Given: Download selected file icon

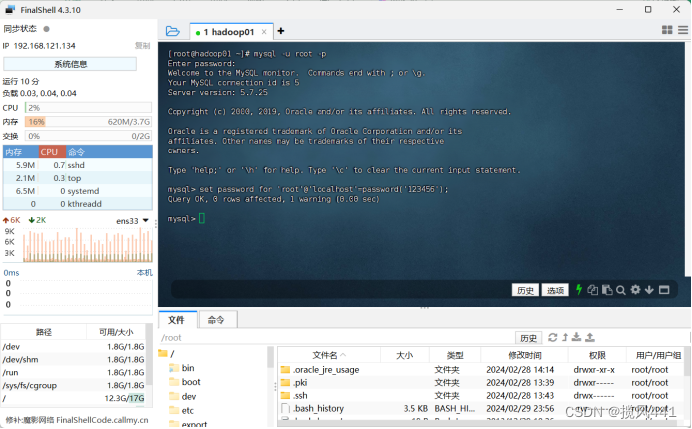Looking at the screenshot, I should pos(576,338).
